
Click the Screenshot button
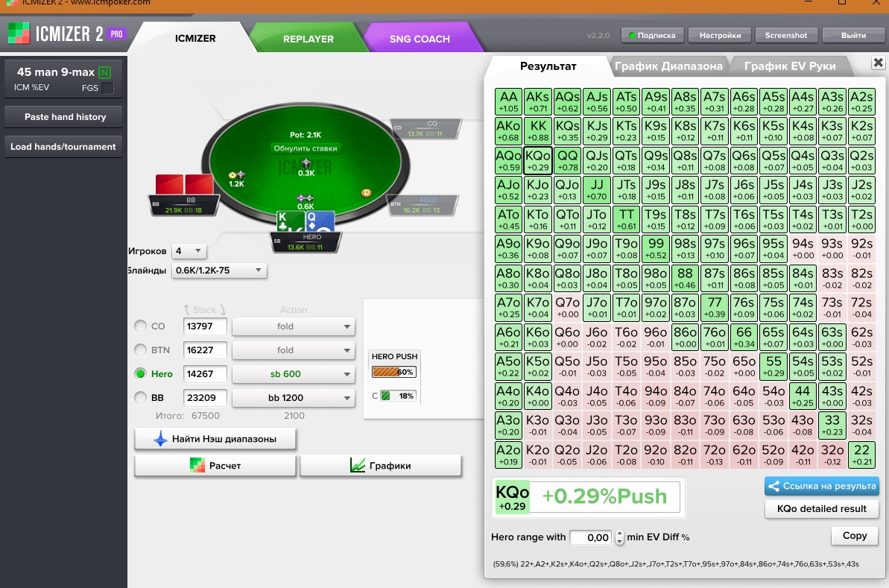[786, 35]
